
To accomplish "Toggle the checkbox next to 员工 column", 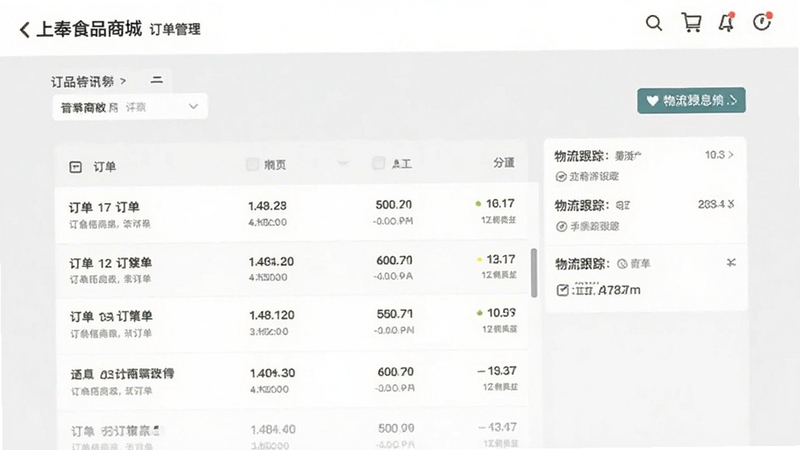I will 378,163.
